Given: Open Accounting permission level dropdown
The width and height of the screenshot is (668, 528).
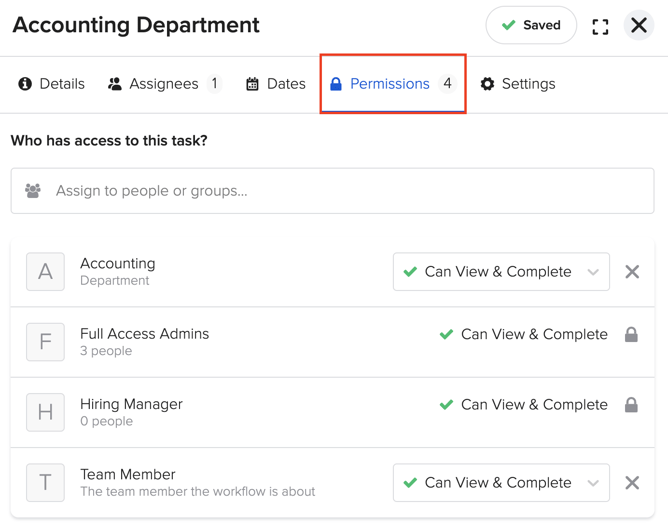Looking at the screenshot, I should 501,271.
